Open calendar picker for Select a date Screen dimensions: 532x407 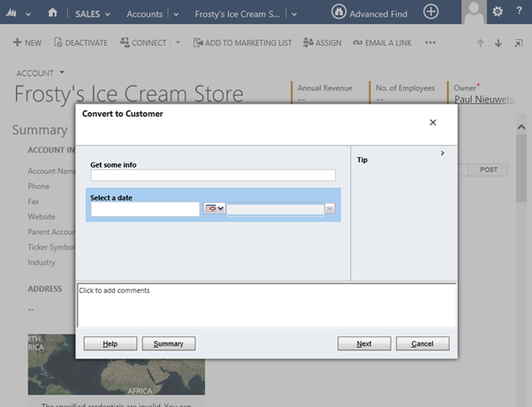point(214,209)
